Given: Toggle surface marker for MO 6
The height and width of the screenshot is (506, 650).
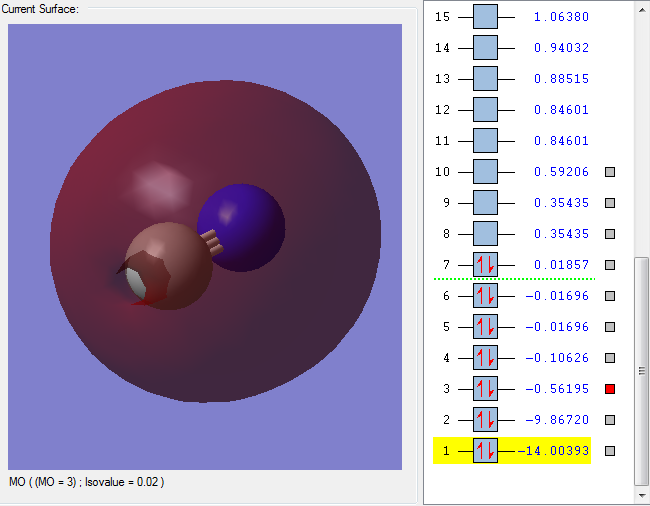Looking at the screenshot, I should (x=610, y=296).
